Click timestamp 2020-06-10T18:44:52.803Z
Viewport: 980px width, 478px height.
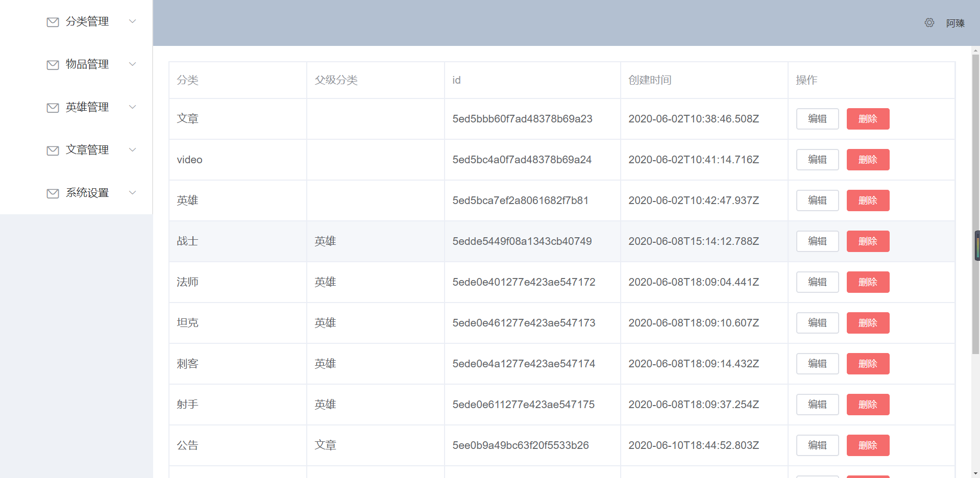(694, 445)
